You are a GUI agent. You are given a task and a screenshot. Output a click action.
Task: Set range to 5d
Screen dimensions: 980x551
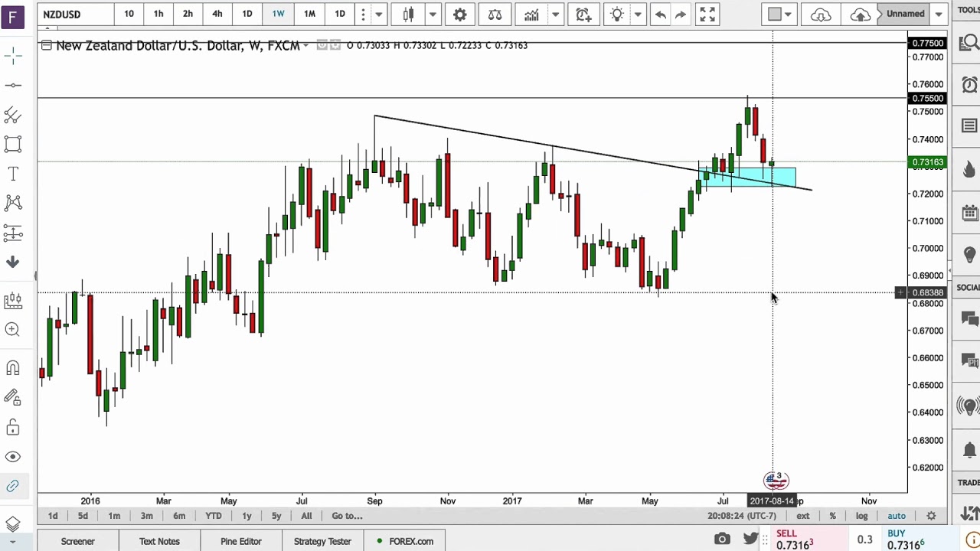pyautogui.click(x=83, y=516)
